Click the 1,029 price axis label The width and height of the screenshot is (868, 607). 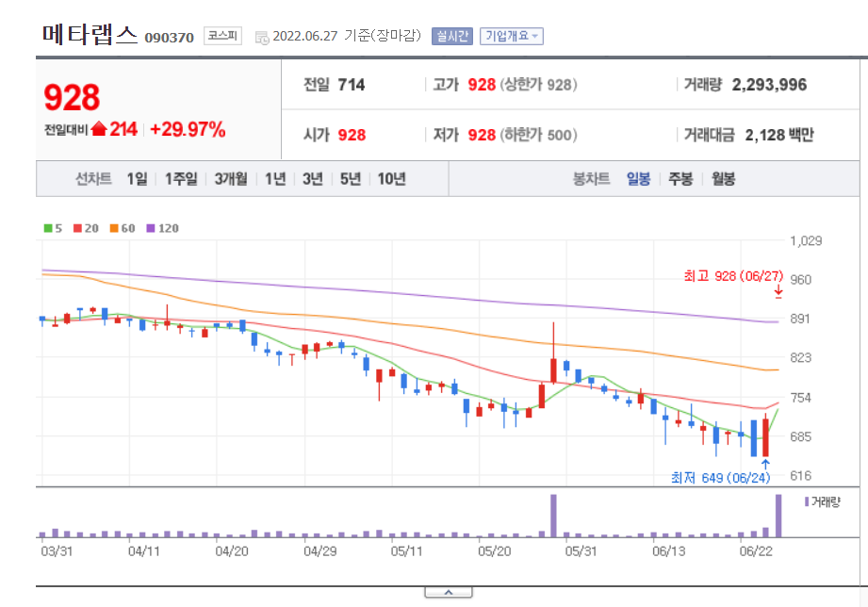[806, 241]
